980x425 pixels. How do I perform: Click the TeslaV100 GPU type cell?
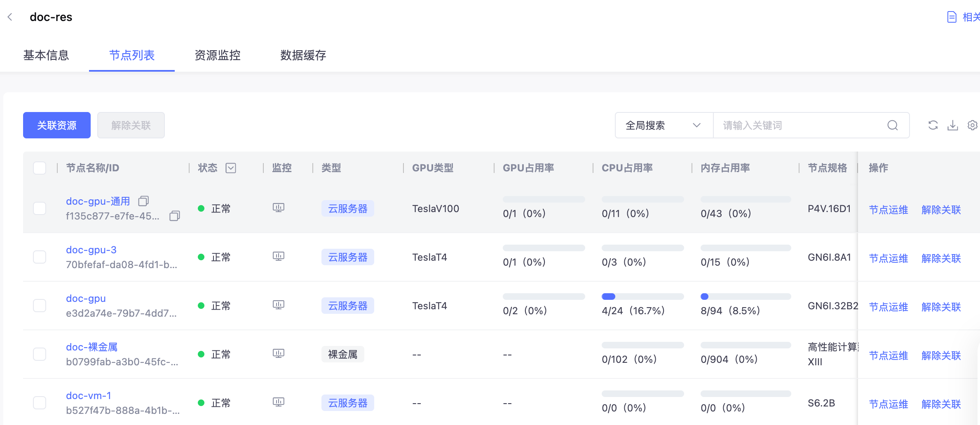[436, 208]
